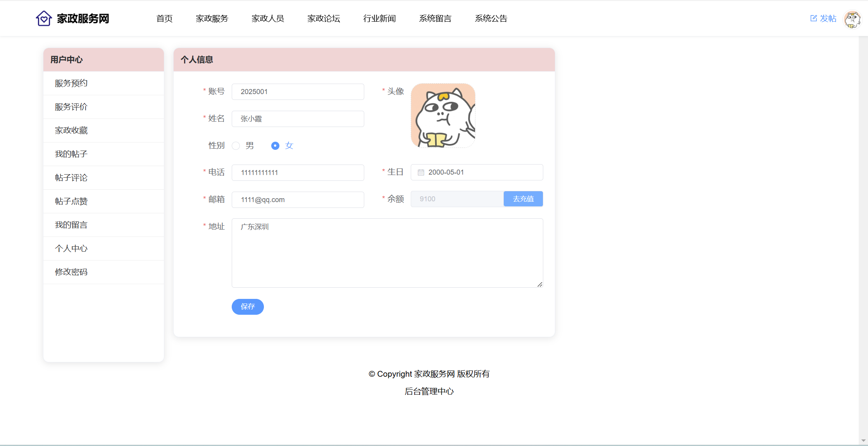Image resolution: width=868 pixels, height=446 pixels.
Task: Open 家政服务 in the top navigation
Action: click(x=212, y=19)
